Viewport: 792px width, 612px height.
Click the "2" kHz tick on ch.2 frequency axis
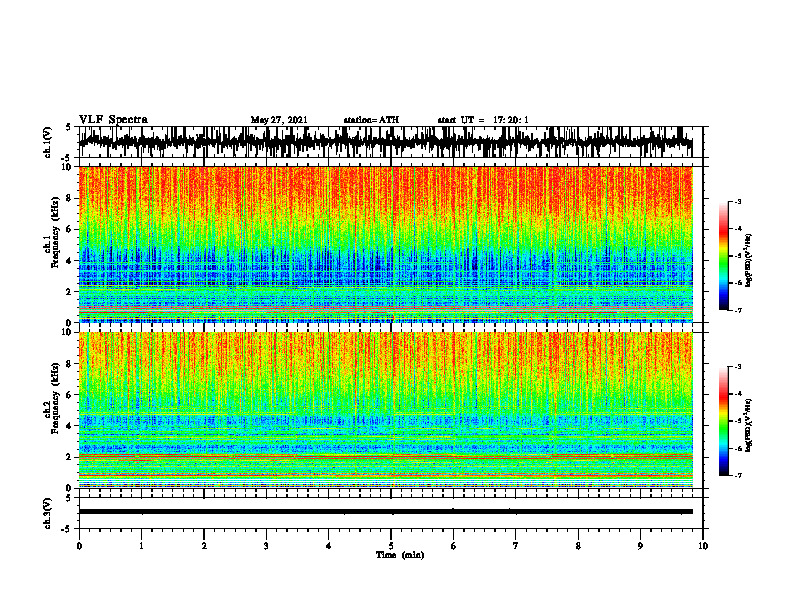pos(70,457)
